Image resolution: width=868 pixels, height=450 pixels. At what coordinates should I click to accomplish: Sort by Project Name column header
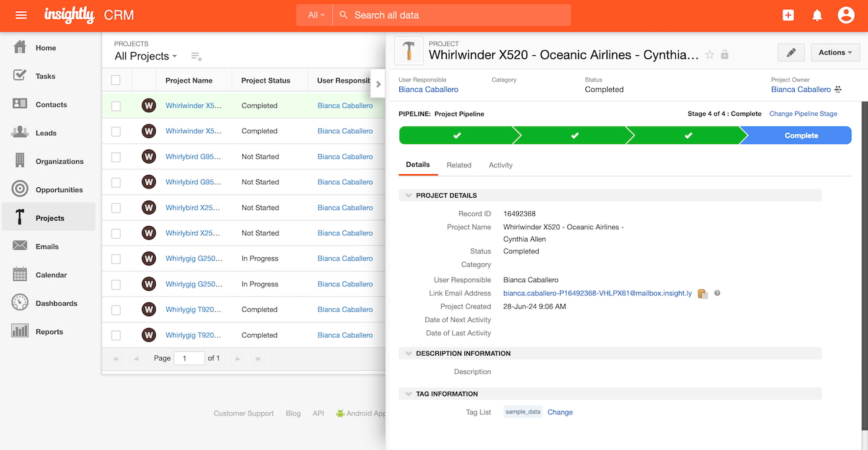[189, 81]
